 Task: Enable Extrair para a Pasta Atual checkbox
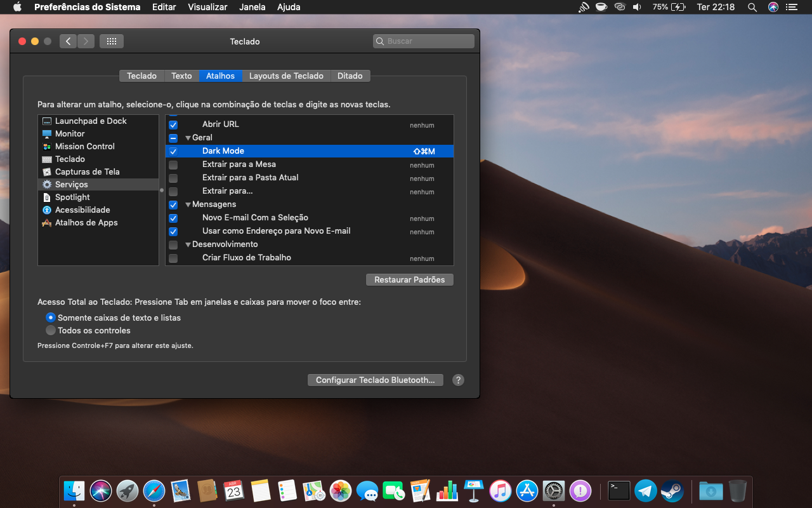click(x=173, y=178)
